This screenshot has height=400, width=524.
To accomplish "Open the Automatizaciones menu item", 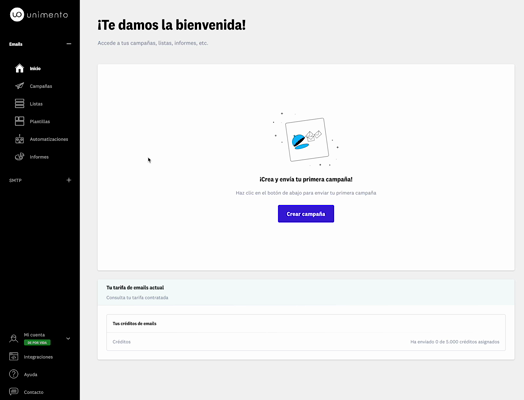I will (x=49, y=139).
